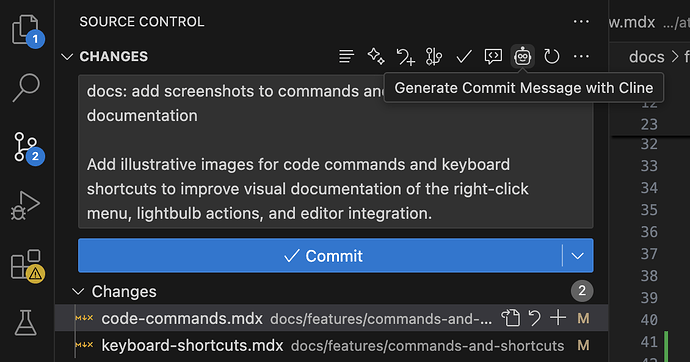
Task: Open the Search view in activity bar
Action: (26, 88)
